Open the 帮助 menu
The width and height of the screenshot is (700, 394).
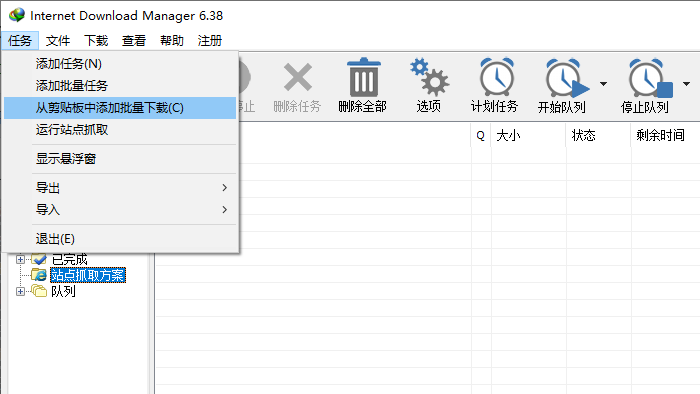tap(172, 41)
